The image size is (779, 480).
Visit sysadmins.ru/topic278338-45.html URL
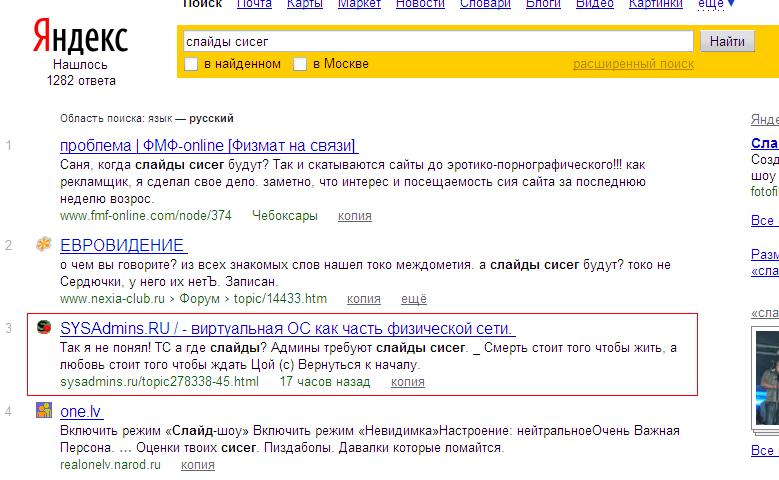[x=159, y=382]
